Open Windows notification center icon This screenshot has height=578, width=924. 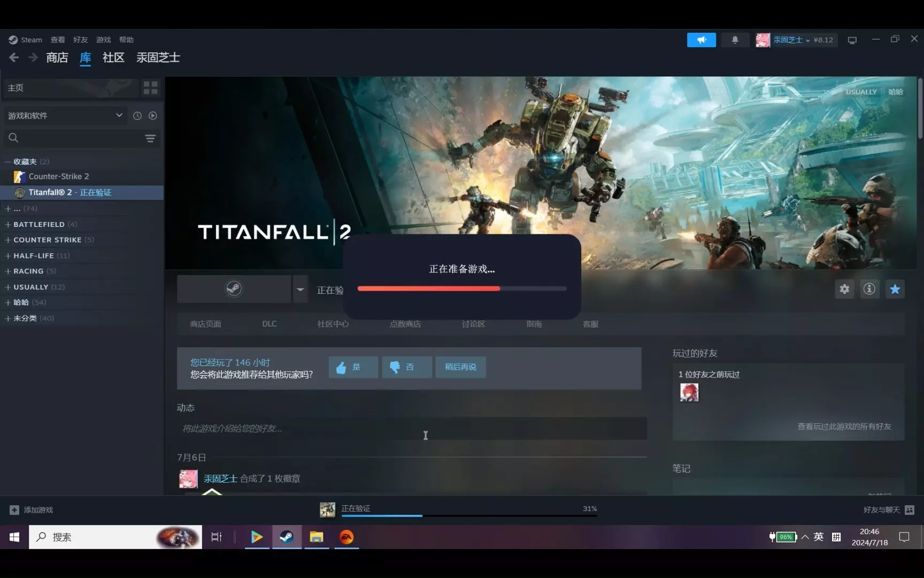tap(904, 537)
